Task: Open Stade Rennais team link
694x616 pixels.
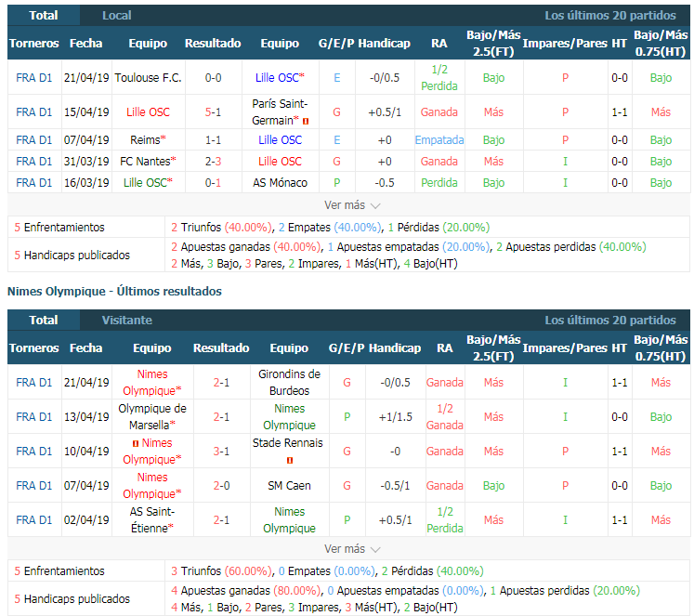Action: point(288,443)
